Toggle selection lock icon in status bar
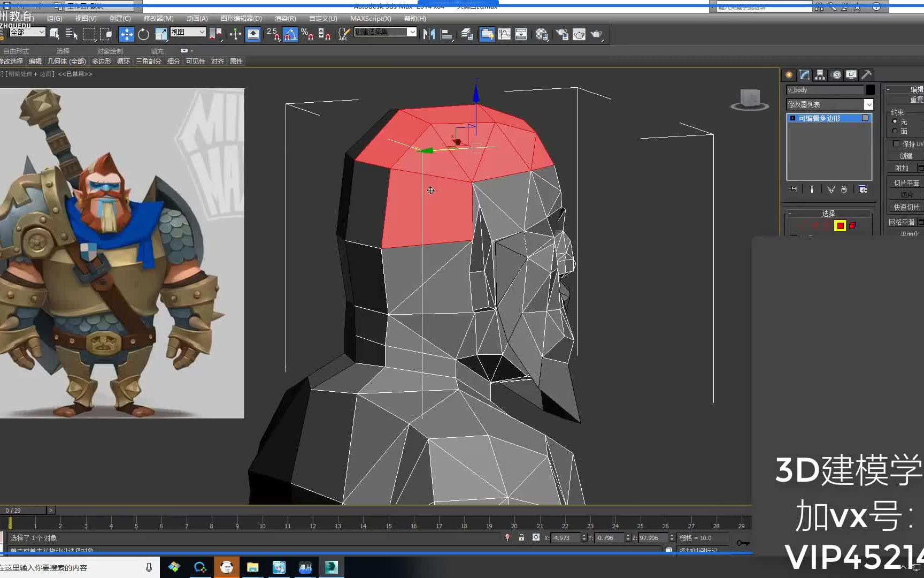This screenshot has width=924, height=578. coord(521,537)
